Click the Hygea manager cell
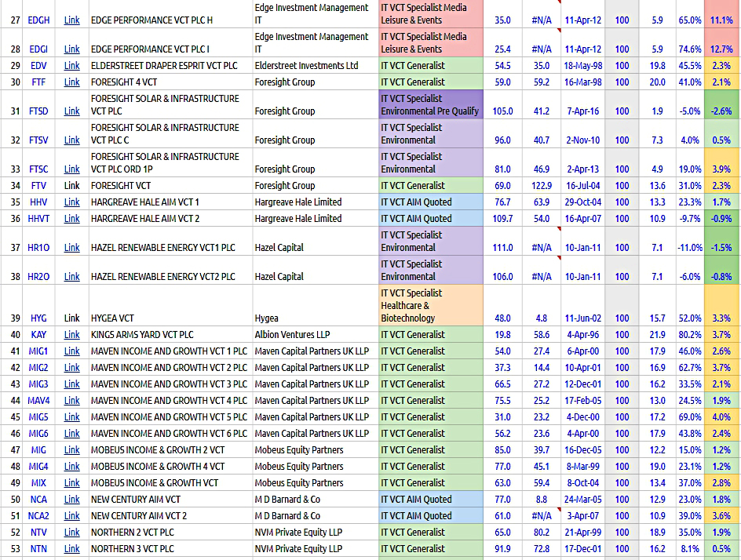 click(x=316, y=305)
